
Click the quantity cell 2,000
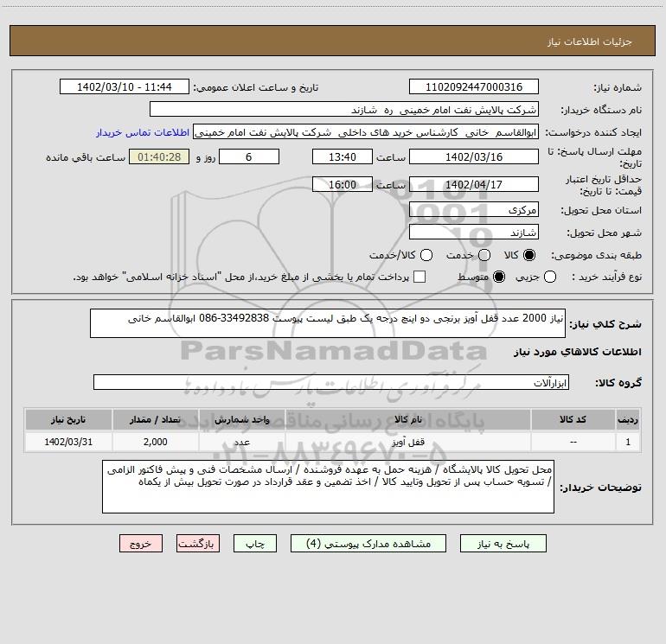[x=155, y=442]
